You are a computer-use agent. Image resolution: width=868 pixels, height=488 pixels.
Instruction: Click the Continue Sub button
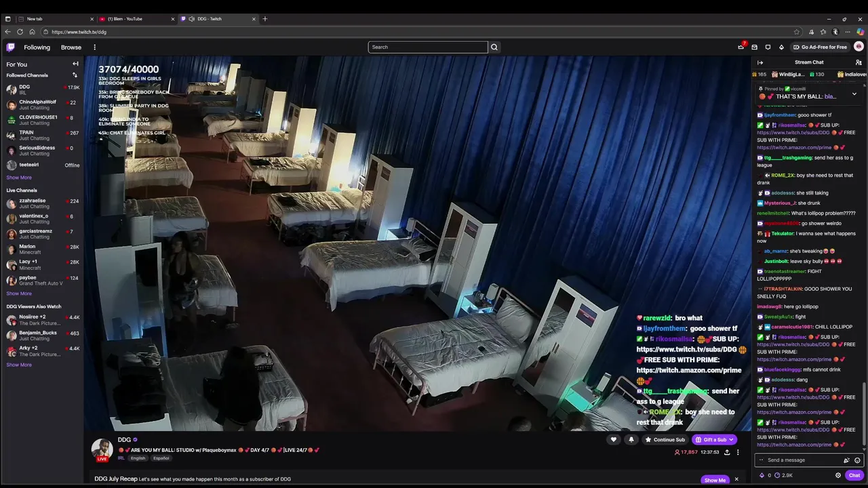tap(665, 440)
